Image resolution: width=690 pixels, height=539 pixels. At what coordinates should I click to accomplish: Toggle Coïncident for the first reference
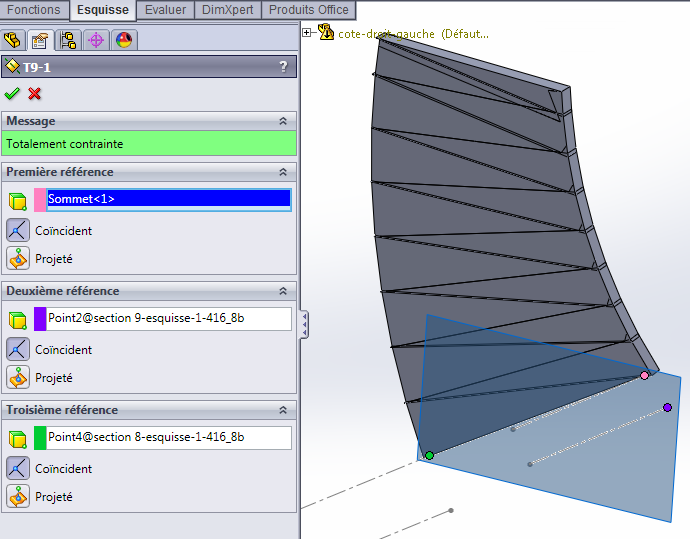18,230
